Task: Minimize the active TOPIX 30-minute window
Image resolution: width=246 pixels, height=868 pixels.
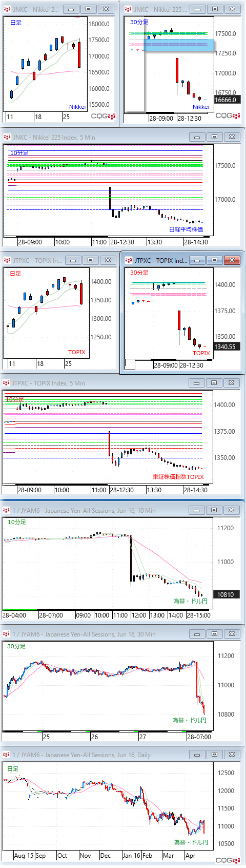Action: (x=197, y=260)
